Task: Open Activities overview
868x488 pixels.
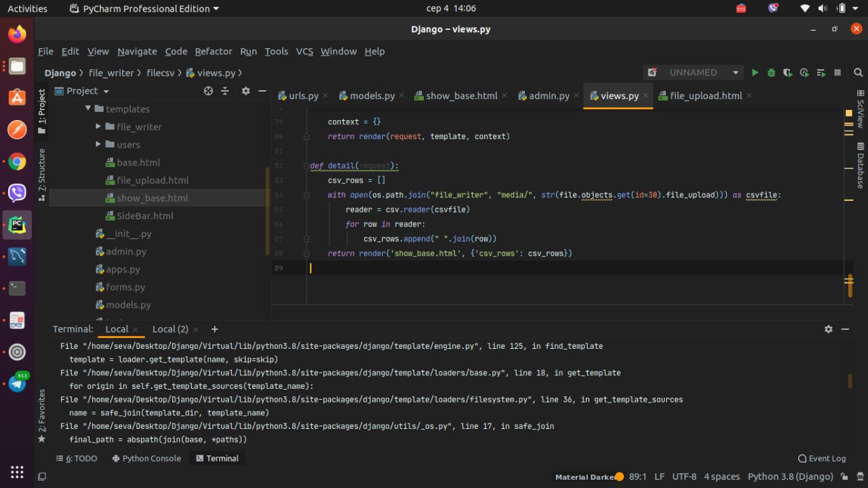Action: (27, 9)
